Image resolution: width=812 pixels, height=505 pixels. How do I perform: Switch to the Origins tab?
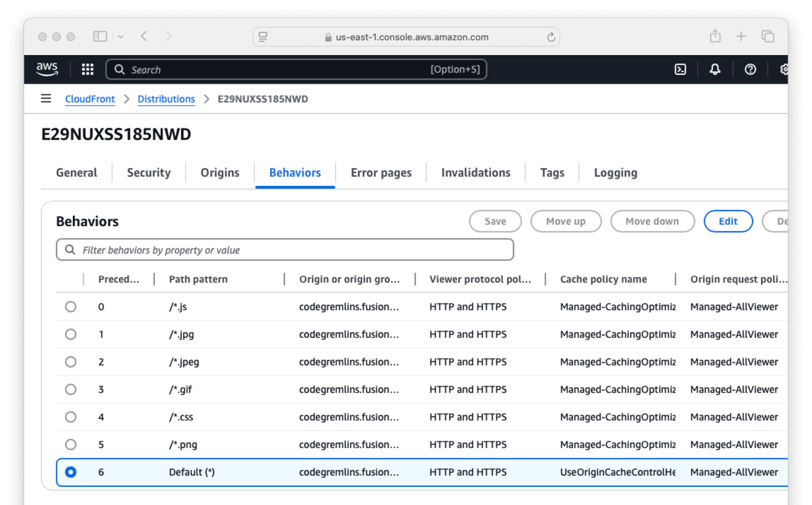[x=219, y=172]
